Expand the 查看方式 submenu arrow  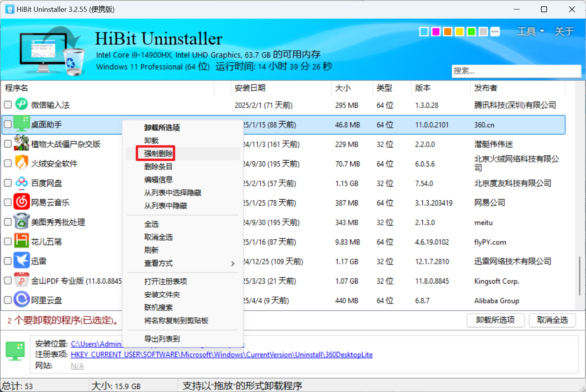click(x=233, y=263)
